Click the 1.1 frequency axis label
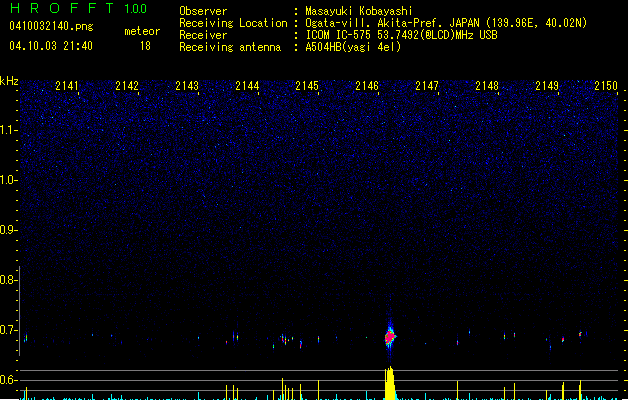Image resolution: width=629 pixels, height=400 pixels. pos(9,130)
